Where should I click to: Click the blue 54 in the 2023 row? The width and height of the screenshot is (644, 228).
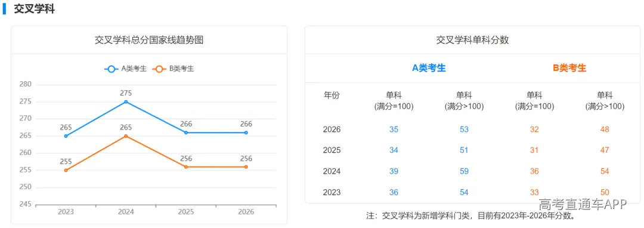[464, 192]
